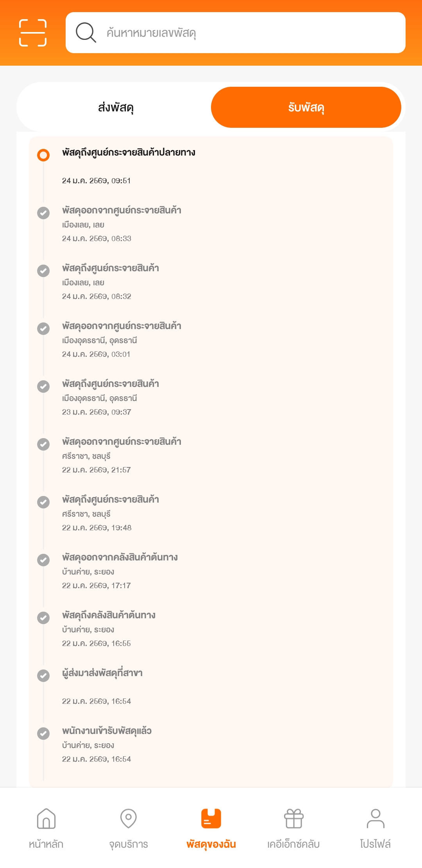The width and height of the screenshot is (422, 868).
Task: Go to โปรไฟล์ person icon
Action: point(376,819)
